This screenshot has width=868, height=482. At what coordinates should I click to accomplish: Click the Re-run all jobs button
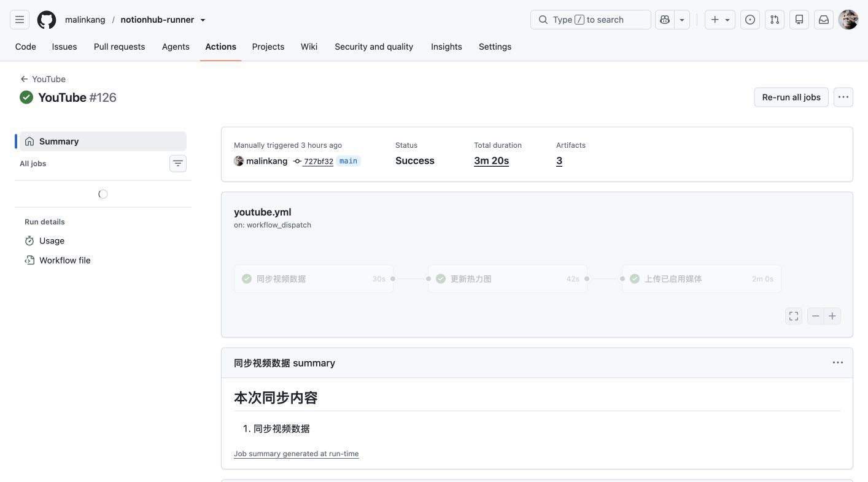791,97
